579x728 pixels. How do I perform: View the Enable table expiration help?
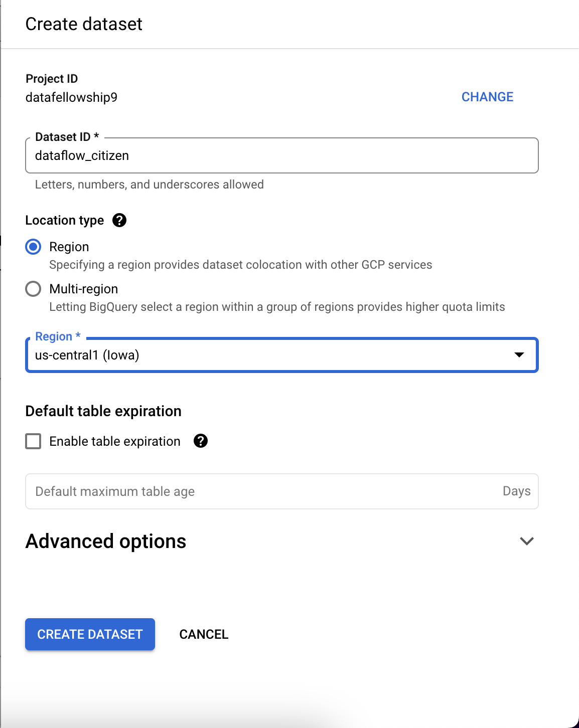click(x=200, y=441)
